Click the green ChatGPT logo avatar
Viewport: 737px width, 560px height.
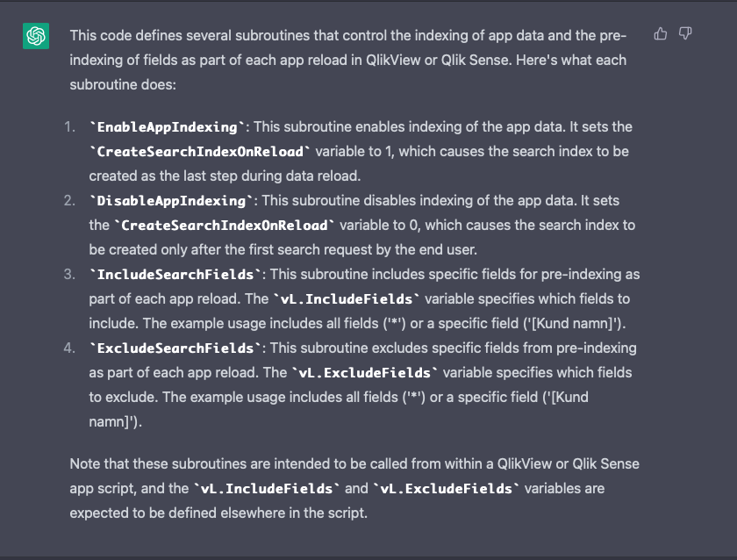36,36
